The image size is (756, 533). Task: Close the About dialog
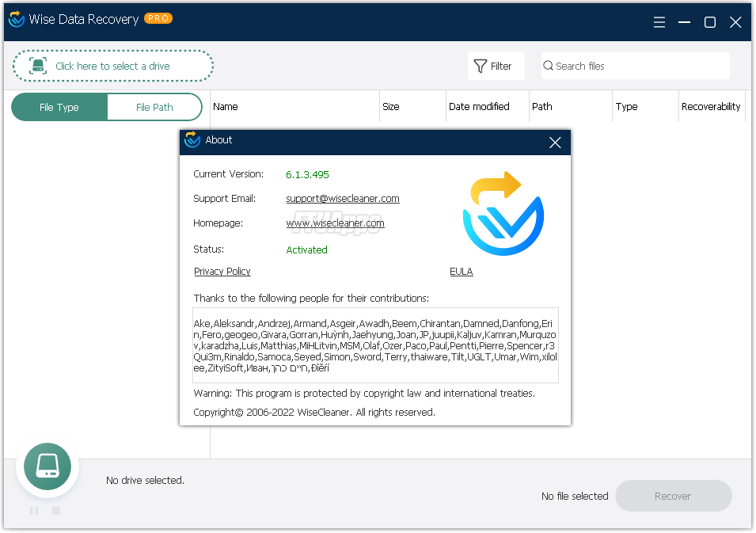pos(555,143)
